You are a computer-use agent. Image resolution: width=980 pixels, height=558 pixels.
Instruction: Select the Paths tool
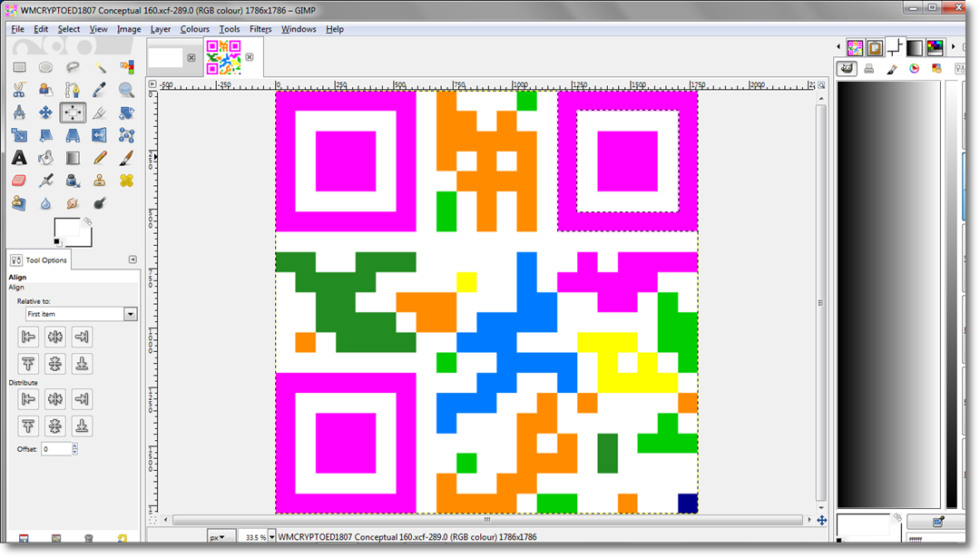[73, 90]
